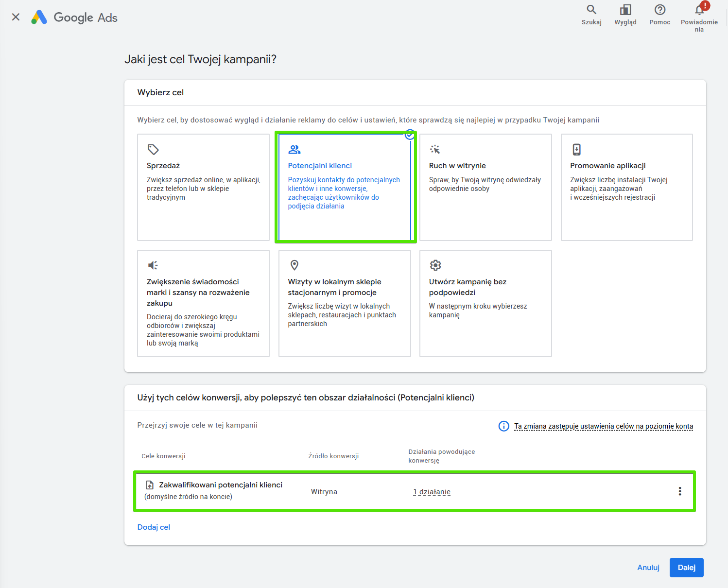Open the Powiadomienia bell notifications
Viewport: 728px width, 588px height.
tap(699, 10)
